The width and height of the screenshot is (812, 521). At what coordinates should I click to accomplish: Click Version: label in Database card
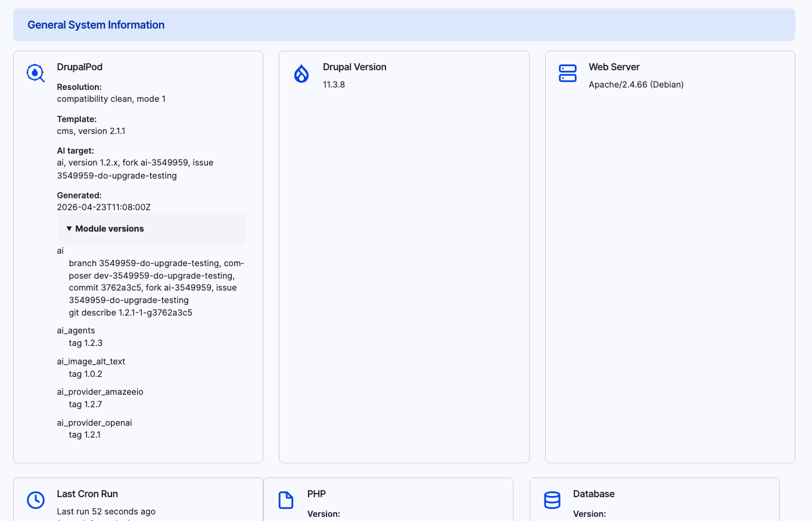[x=589, y=514]
